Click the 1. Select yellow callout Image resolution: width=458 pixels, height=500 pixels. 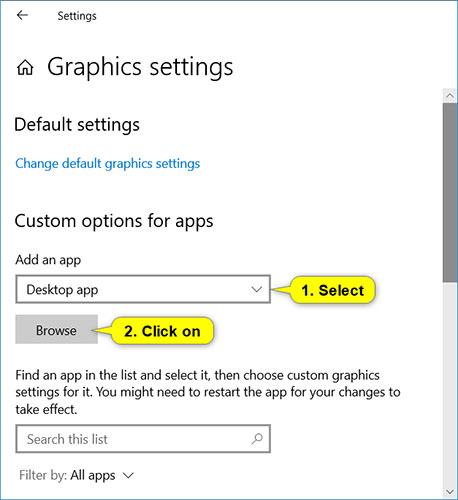coord(333,290)
